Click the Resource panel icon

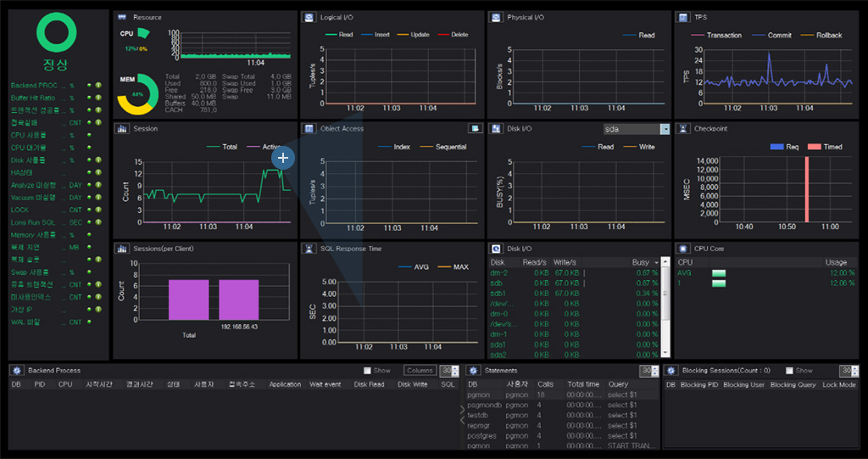tap(122, 17)
